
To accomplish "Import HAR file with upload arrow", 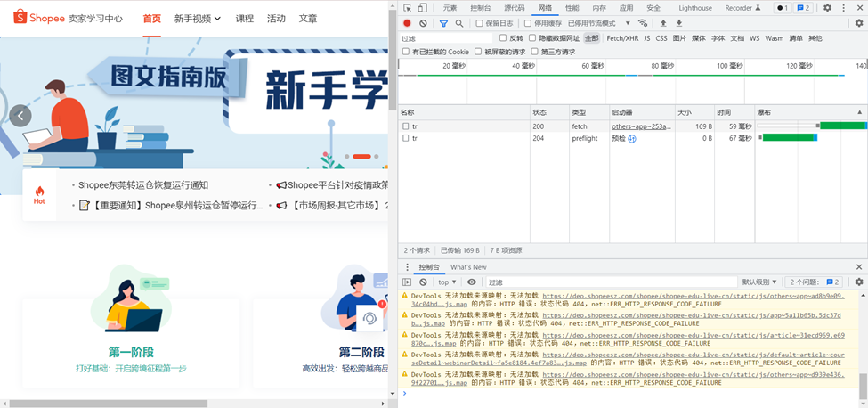I will [663, 23].
